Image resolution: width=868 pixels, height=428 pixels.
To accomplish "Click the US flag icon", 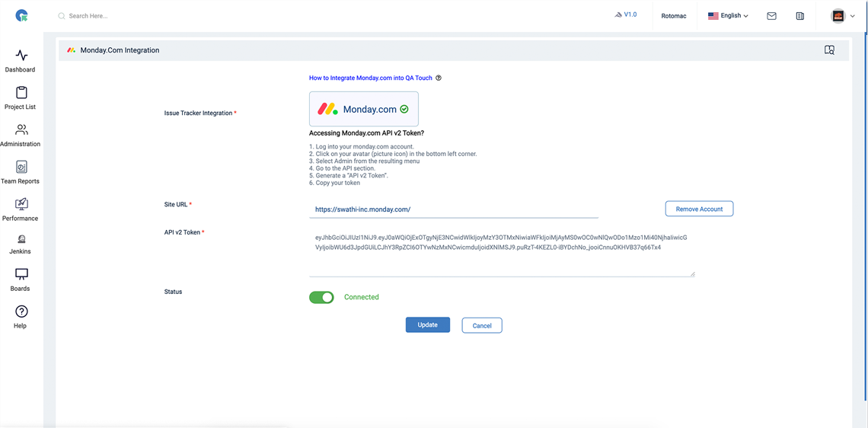I will click(713, 16).
